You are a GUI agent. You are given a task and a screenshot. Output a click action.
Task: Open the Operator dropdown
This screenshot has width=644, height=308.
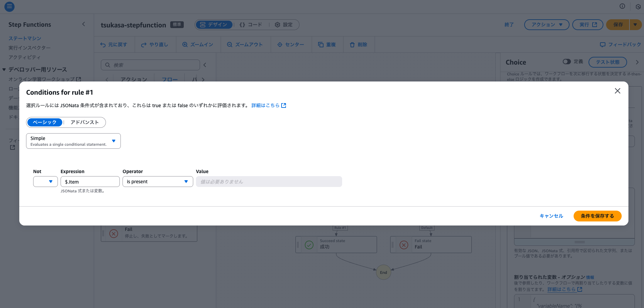pos(158,182)
